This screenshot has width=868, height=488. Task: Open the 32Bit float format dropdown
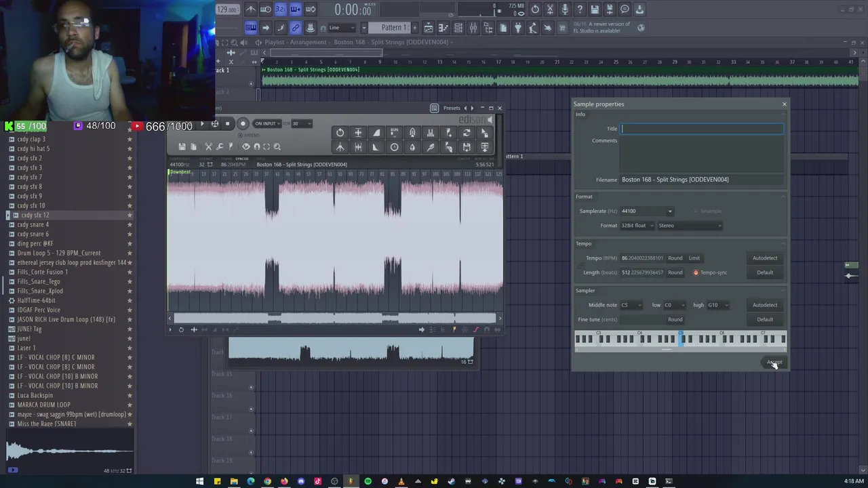coord(637,225)
